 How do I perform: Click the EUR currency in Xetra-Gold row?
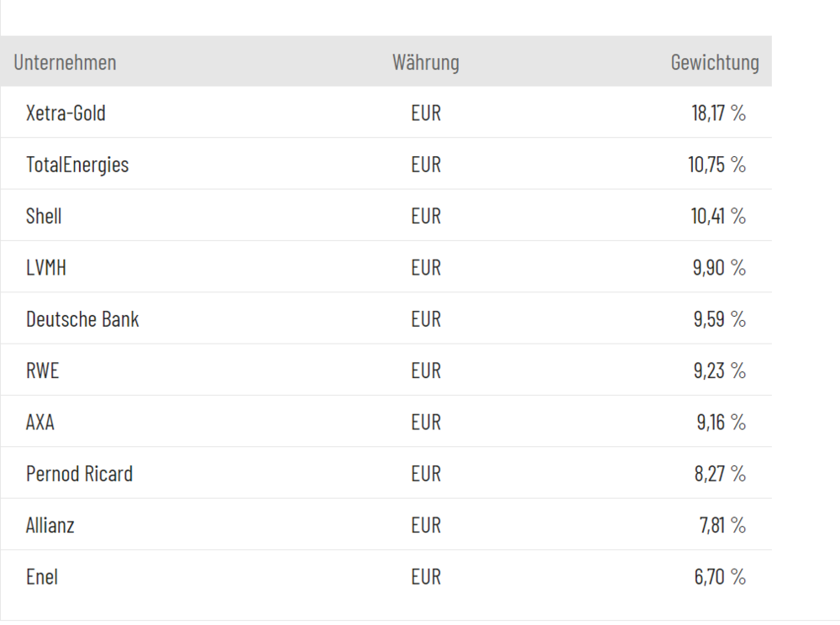pos(426,113)
